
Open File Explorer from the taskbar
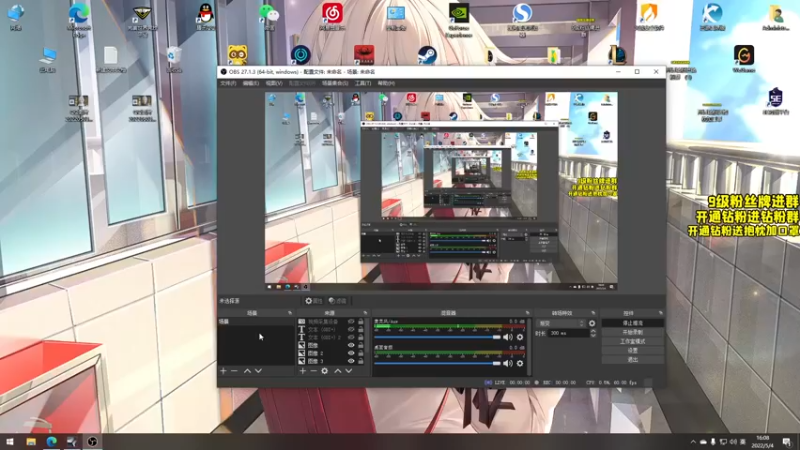tap(31, 441)
